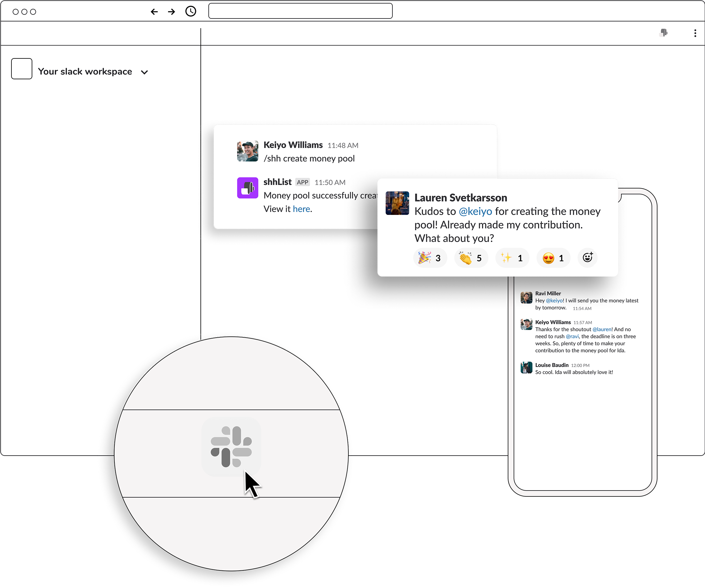Expand the Your slack workspace chevron
This screenshot has height=588, width=705.
(144, 72)
